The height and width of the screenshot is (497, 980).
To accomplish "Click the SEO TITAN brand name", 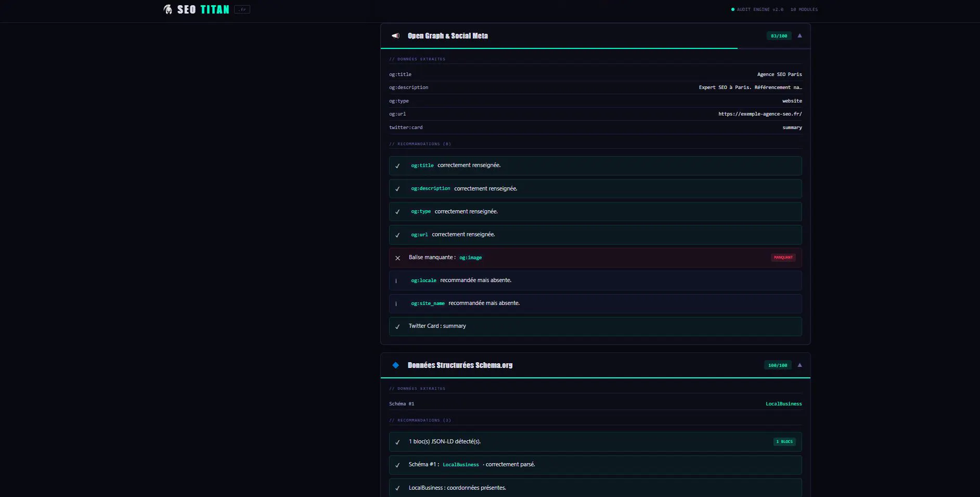I will 203,9.
